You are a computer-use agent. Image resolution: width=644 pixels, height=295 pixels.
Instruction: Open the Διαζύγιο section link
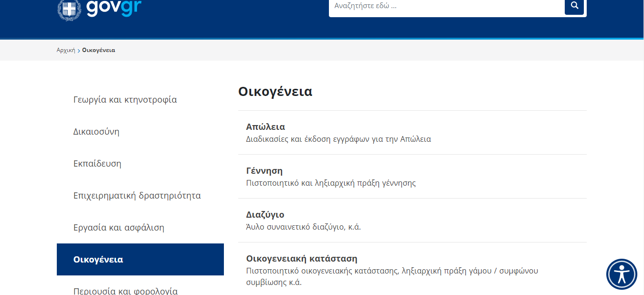pyautogui.click(x=412, y=221)
